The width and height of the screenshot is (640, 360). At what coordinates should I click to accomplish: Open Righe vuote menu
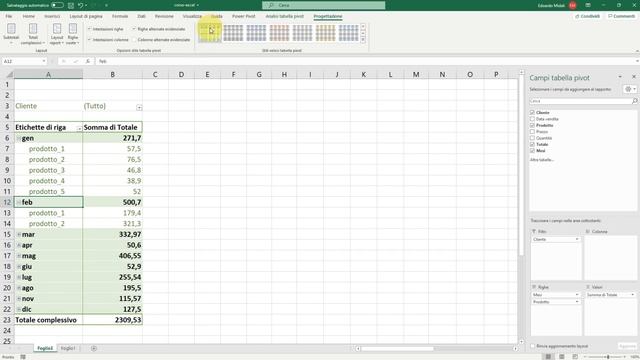tap(73, 33)
